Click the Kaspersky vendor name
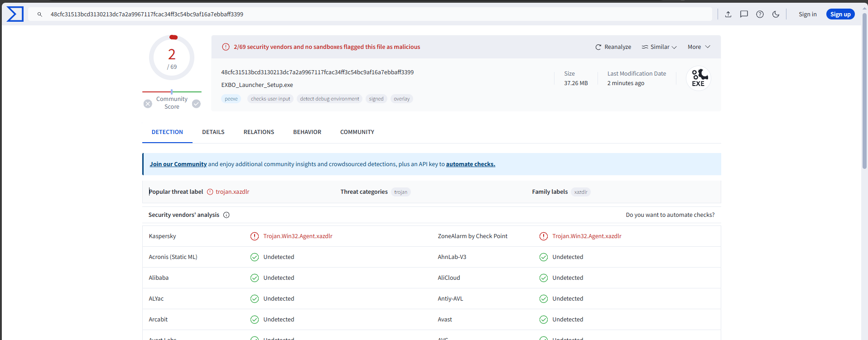 click(162, 236)
